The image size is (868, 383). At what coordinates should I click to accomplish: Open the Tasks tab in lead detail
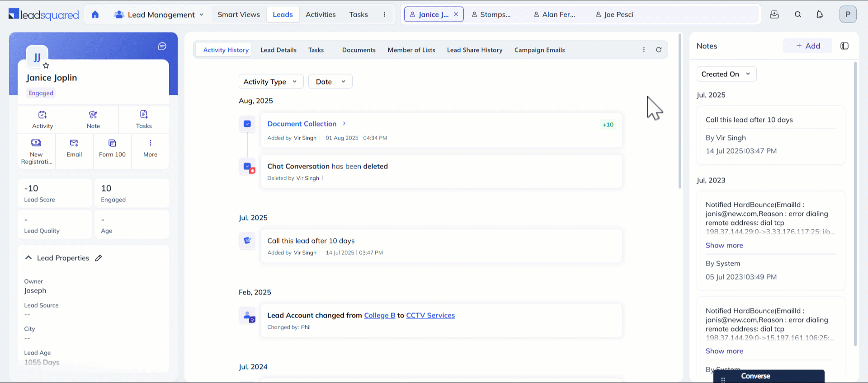pos(316,50)
